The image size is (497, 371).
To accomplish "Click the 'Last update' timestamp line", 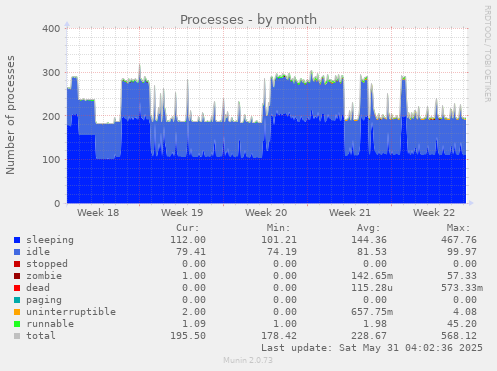I will pyautogui.click(x=372, y=348).
